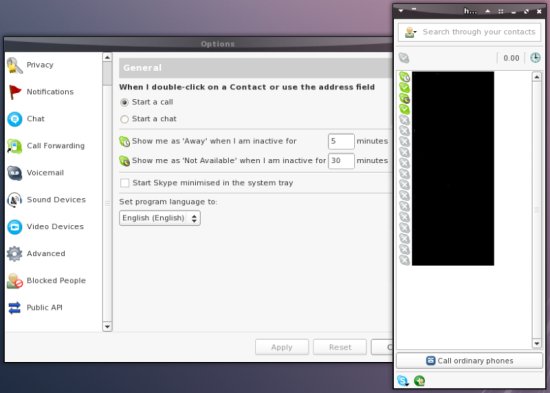Select the Notifications flag icon
Viewport: 550px width, 393px height.
(x=15, y=92)
